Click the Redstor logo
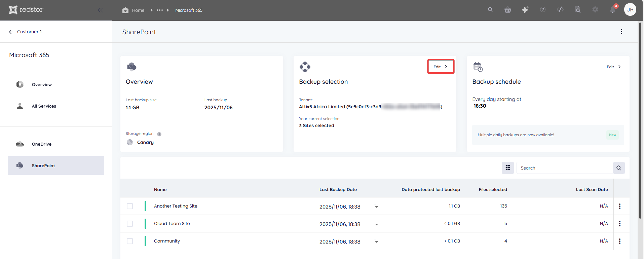Image resolution: width=644 pixels, height=259 pixels. (26, 10)
